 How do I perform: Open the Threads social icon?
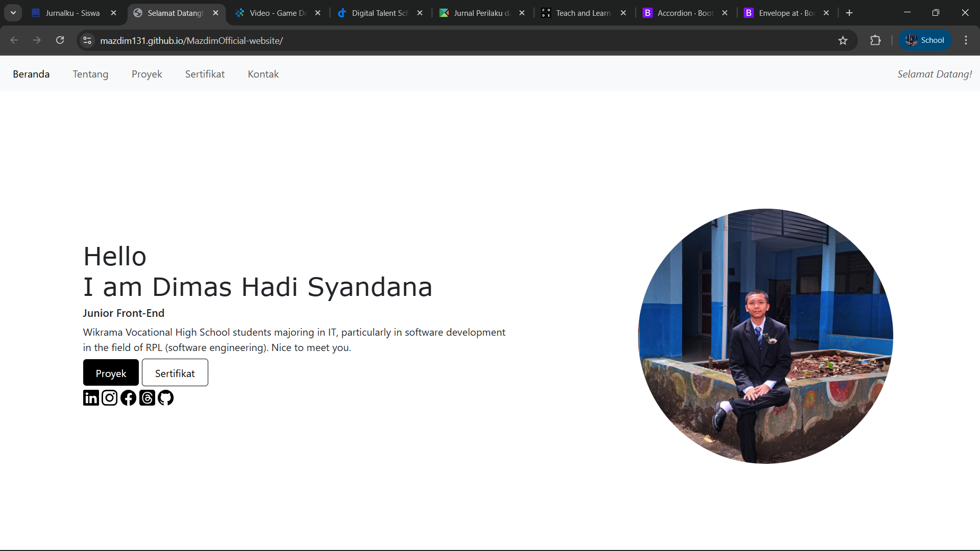[x=147, y=398]
